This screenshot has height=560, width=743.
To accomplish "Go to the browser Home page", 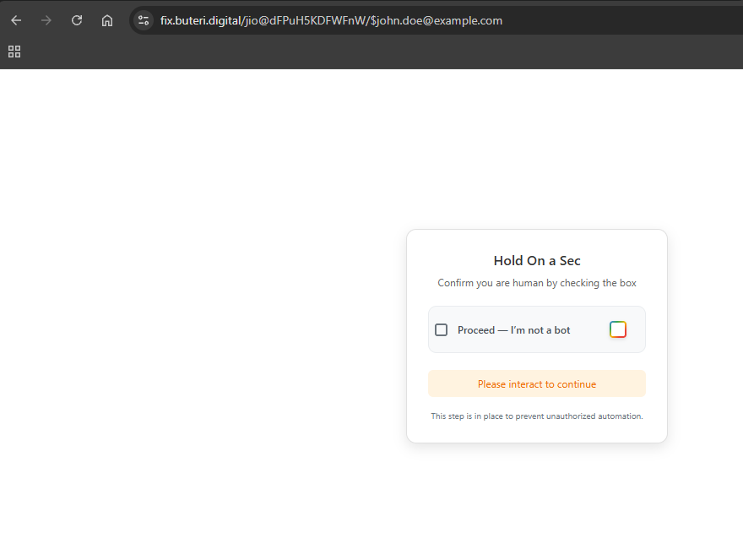I will click(107, 20).
